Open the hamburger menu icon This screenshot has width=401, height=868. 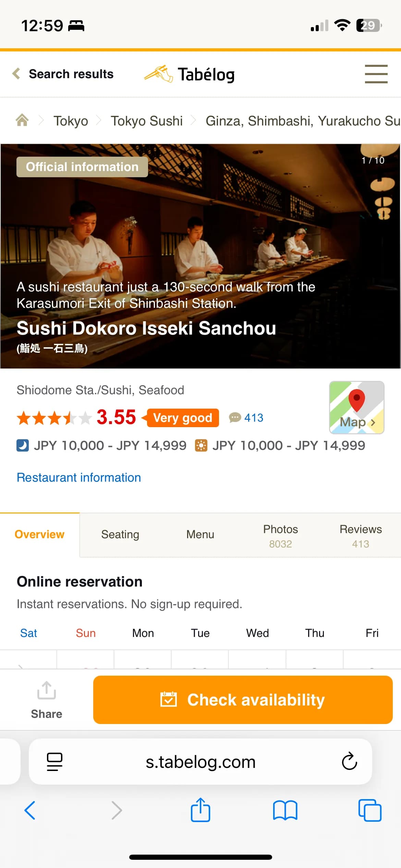coord(376,74)
